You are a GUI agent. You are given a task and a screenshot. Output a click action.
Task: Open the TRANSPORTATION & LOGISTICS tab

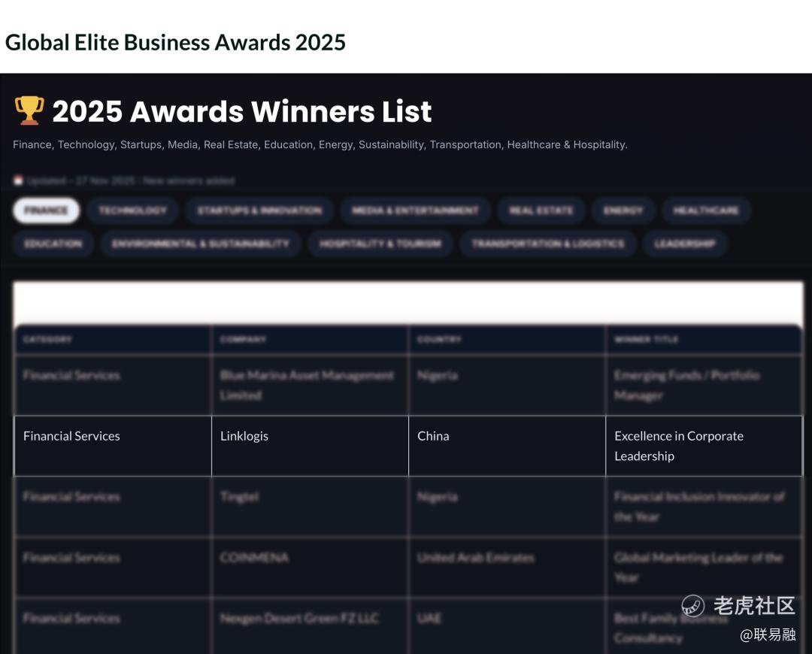click(x=548, y=244)
